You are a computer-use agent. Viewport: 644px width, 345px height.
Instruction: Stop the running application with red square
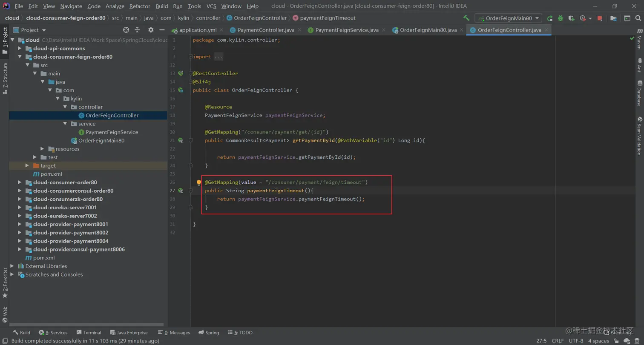(600, 18)
